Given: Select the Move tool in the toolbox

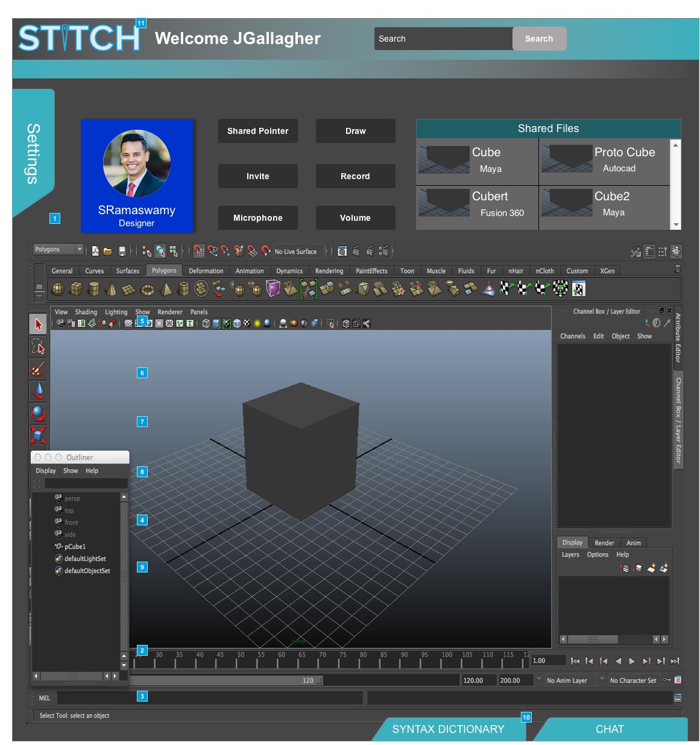Looking at the screenshot, I should point(38,391).
